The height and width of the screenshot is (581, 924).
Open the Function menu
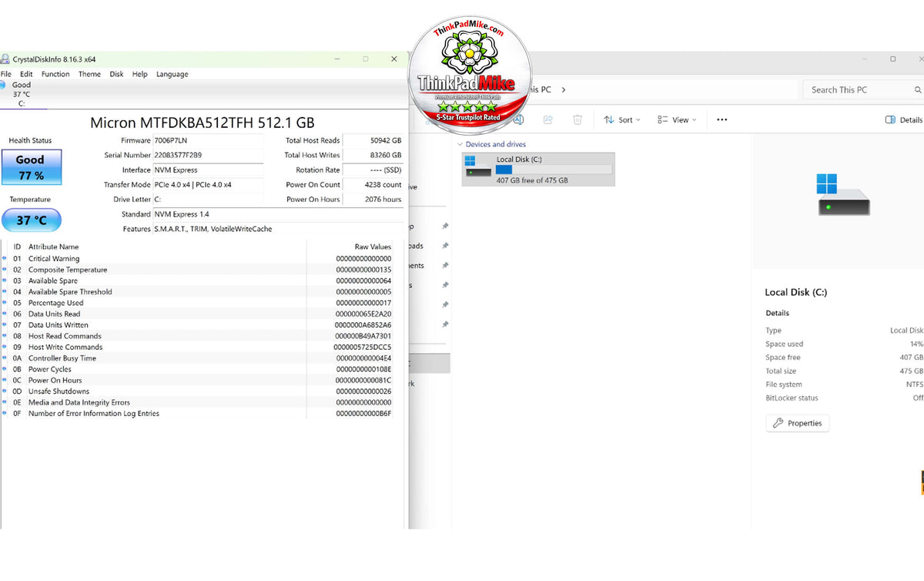[x=55, y=74]
